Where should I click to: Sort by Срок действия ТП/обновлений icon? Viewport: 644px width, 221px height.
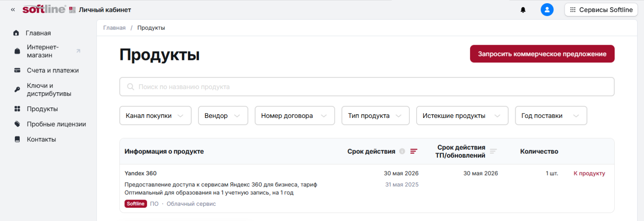[x=493, y=151]
